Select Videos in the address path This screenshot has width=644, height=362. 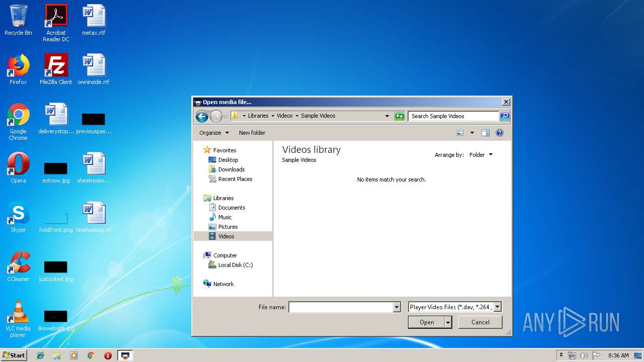284,116
